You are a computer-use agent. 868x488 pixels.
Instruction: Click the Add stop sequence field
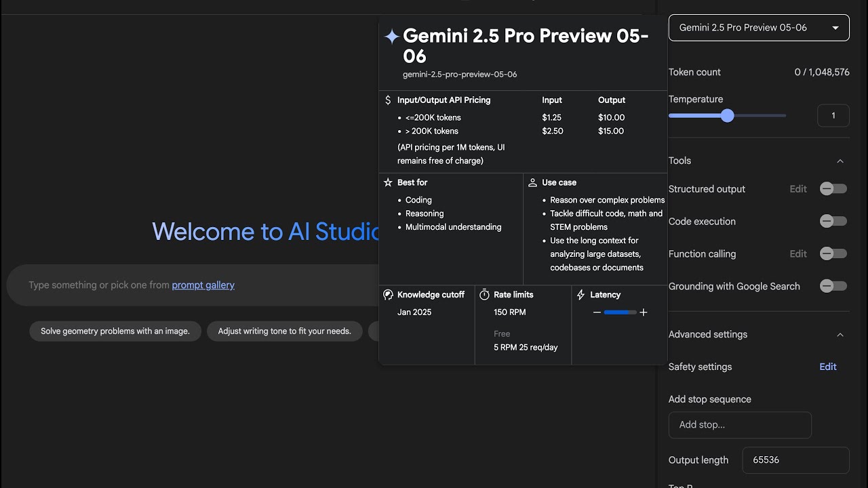click(x=740, y=425)
